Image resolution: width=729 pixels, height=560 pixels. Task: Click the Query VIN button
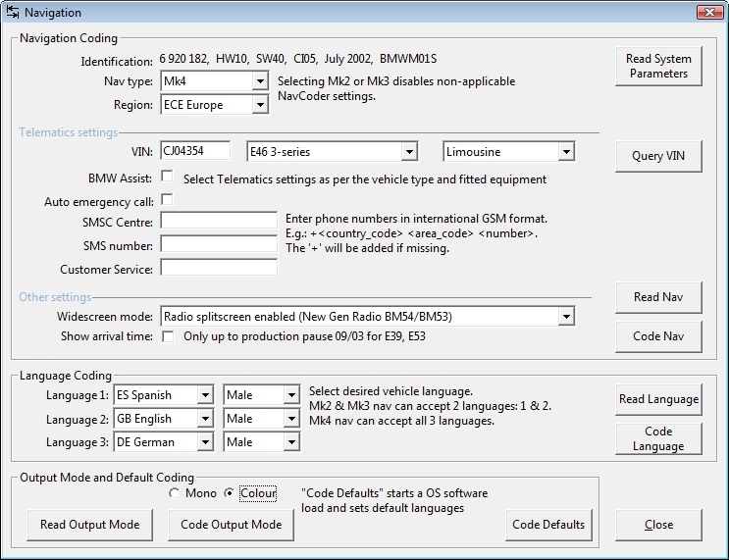(658, 156)
